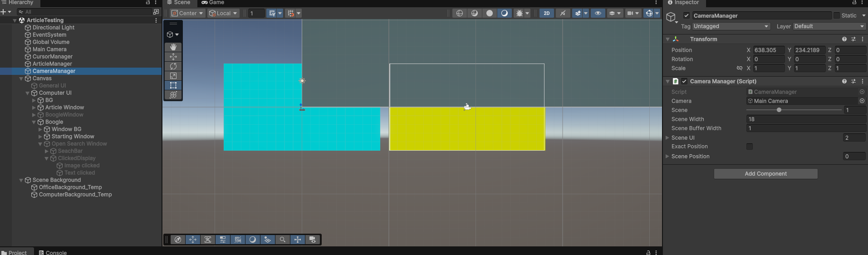Open the debug draw mode bug icon
This screenshot has height=255, width=868.
coord(520,13)
